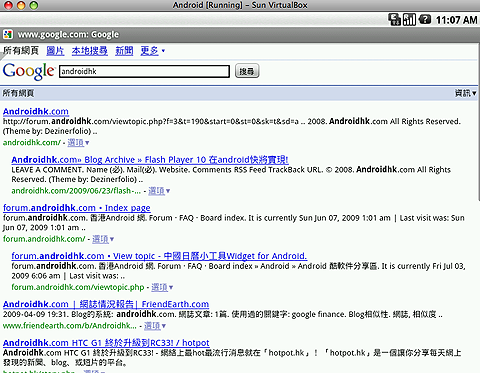Select the 所有網頁 tab in the top navigation

(x=21, y=51)
